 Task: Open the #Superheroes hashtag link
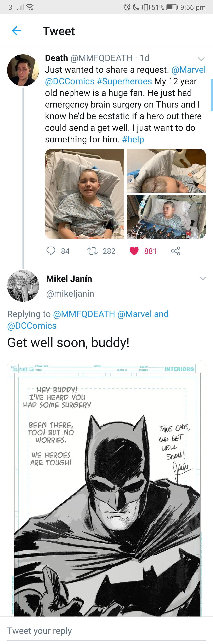pos(124,81)
